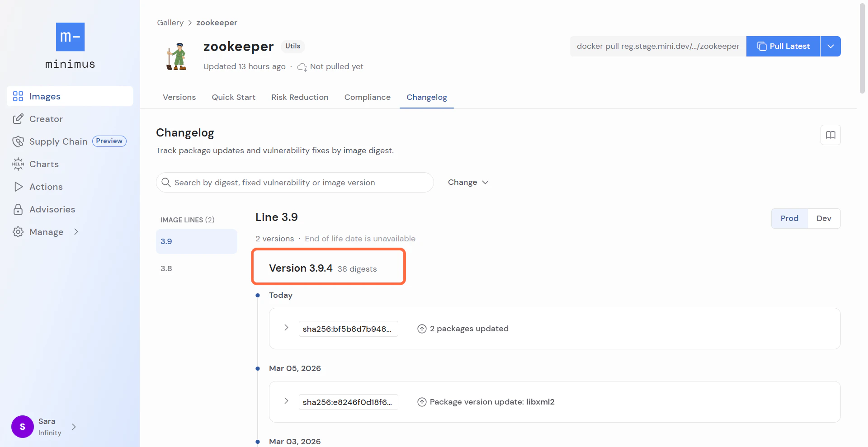Switch to the Compliance tab
This screenshot has height=447, width=868.
pos(367,97)
